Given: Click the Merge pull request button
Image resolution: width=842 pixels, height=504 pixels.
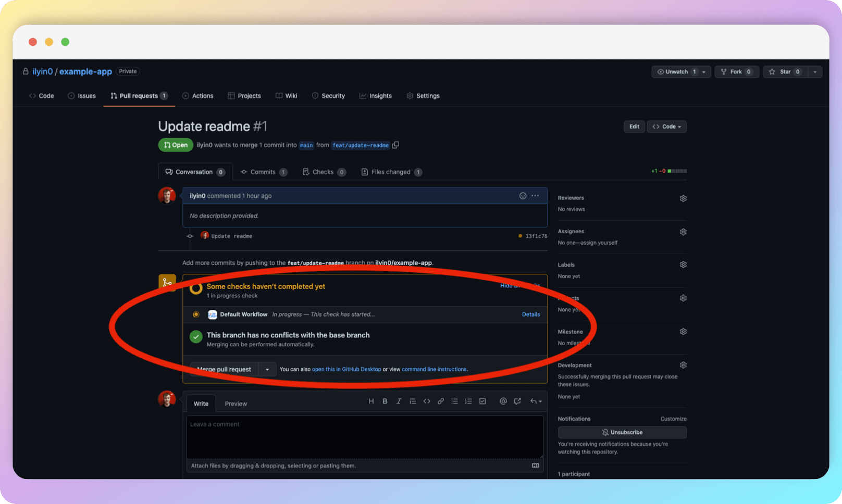Looking at the screenshot, I should 223,369.
